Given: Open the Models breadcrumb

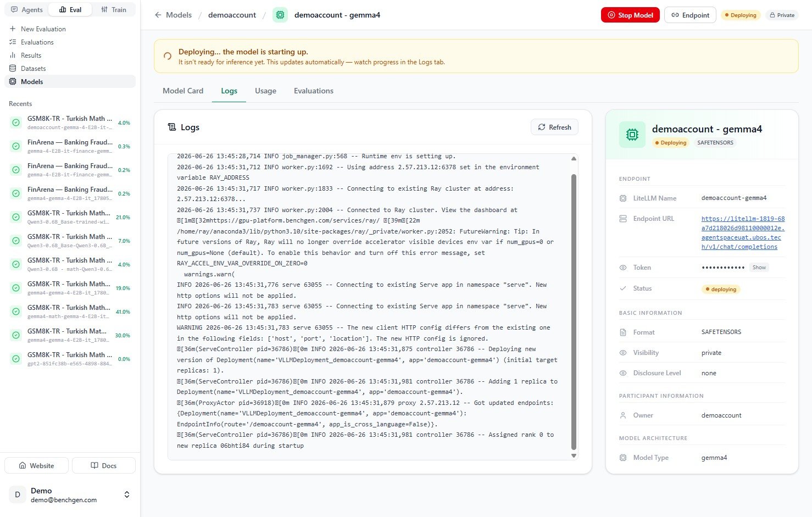Looking at the screenshot, I should (x=179, y=15).
